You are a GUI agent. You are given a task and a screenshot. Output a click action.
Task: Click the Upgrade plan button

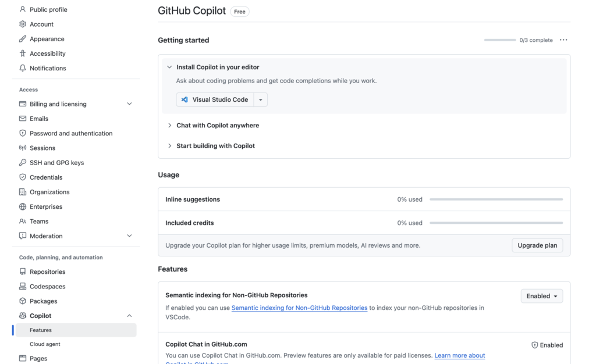pyautogui.click(x=537, y=245)
